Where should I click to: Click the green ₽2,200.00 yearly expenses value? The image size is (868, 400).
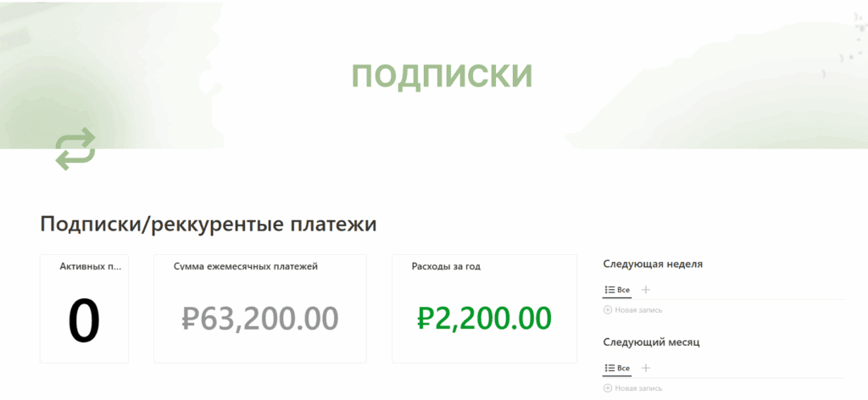click(484, 318)
